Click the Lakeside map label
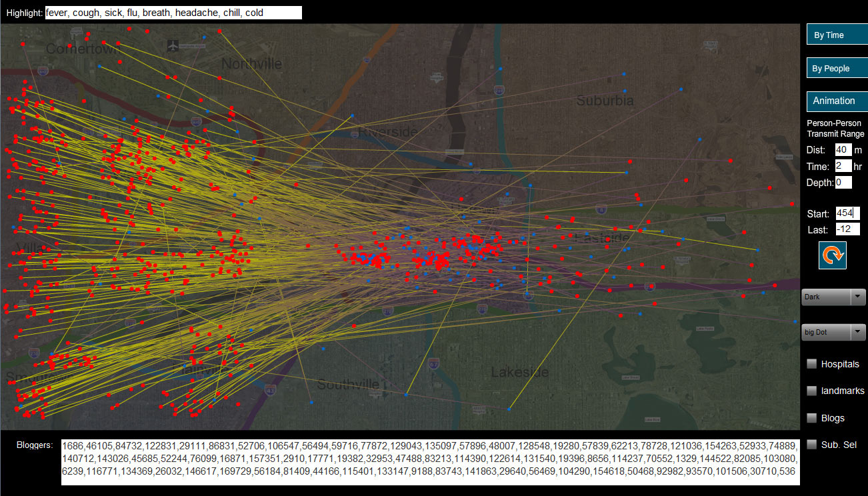Viewport: 868px width, 496px height. (519, 372)
